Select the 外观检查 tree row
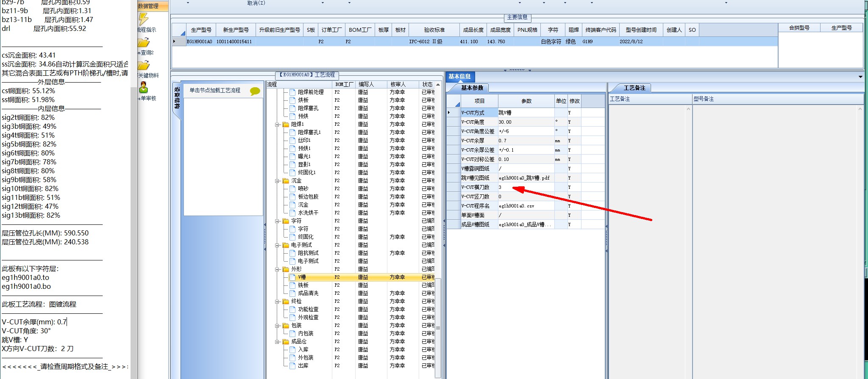The width and height of the screenshot is (868, 379). click(x=362, y=317)
